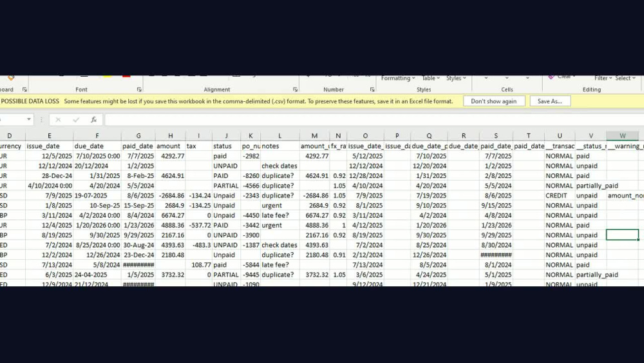Click the formula bar Enter checkmark icon
This screenshot has height=363, width=644.
point(76,120)
